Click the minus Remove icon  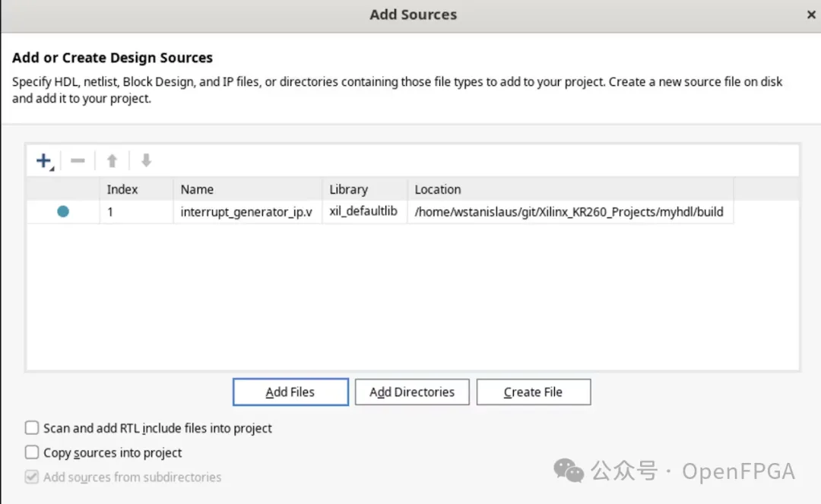78,160
